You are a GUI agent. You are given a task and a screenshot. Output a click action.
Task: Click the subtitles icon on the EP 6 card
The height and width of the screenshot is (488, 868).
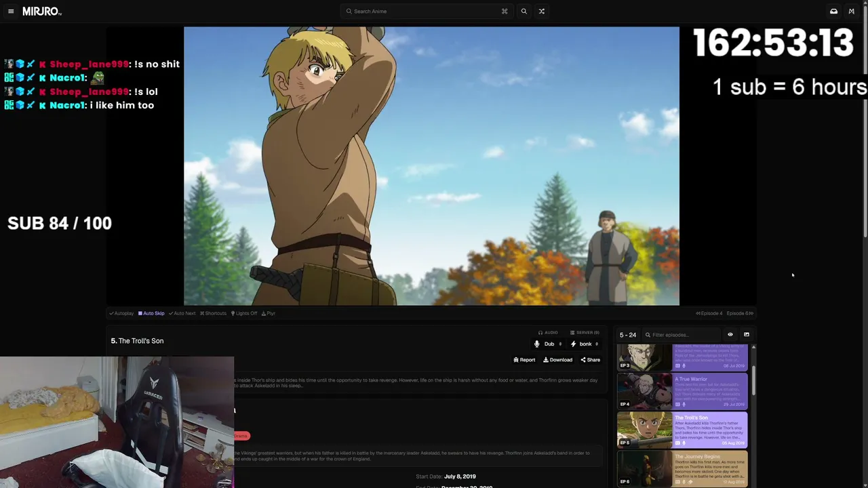click(677, 481)
